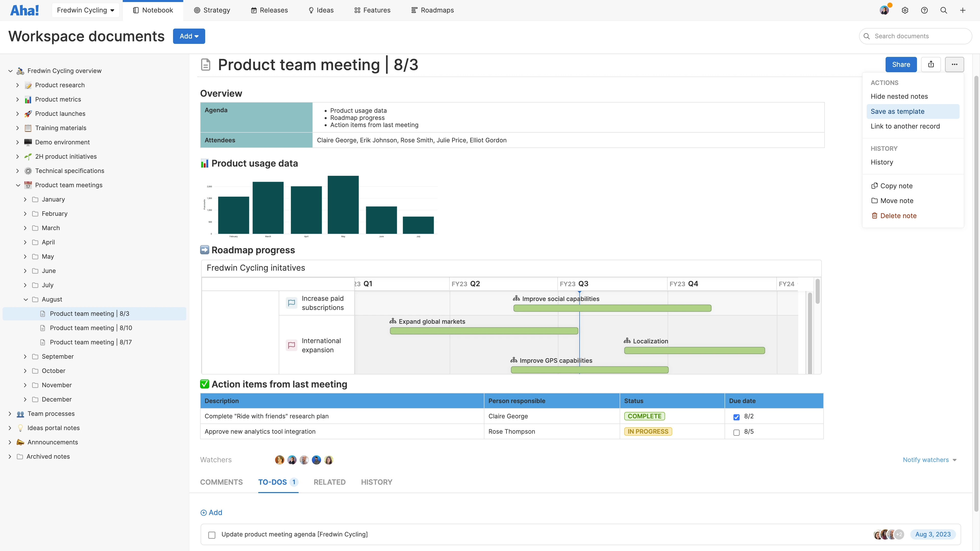Uncheck the 8/2 due date checkbox
This screenshot has width=980, height=551.
pyautogui.click(x=737, y=417)
